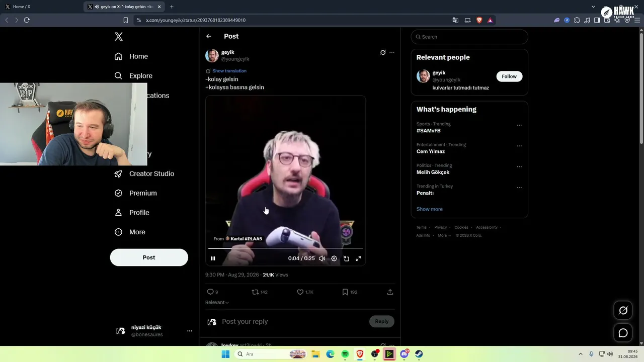Open the Windows Start menu
The width and height of the screenshot is (644, 362).
226,354
